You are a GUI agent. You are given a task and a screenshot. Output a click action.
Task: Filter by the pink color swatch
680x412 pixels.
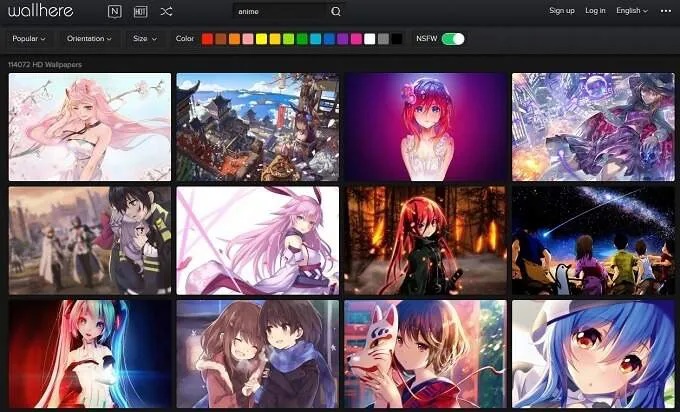point(248,39)
